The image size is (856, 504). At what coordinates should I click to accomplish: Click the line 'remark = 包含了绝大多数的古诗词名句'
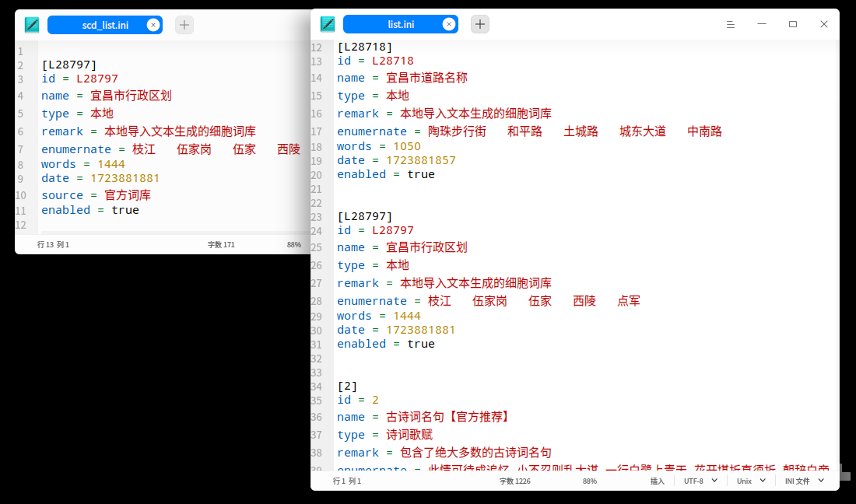pyautogui.click(x=444, y=453)
